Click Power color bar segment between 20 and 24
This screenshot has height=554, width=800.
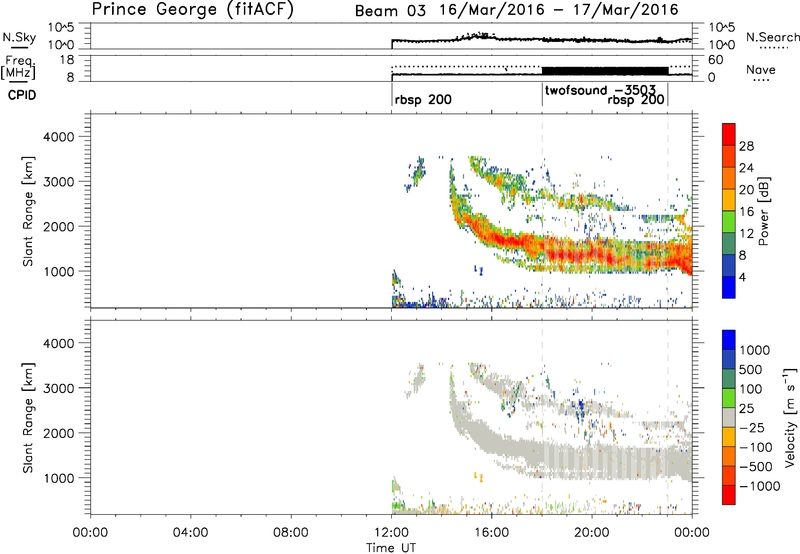(729, 178)
